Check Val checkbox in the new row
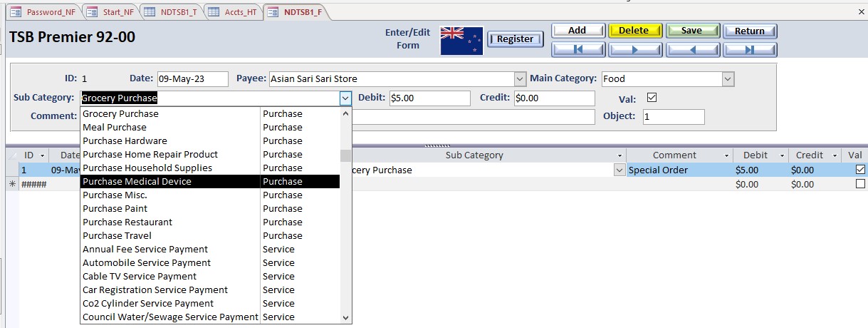The width and height of the screenshot is (868, 328). click(860, 184)
